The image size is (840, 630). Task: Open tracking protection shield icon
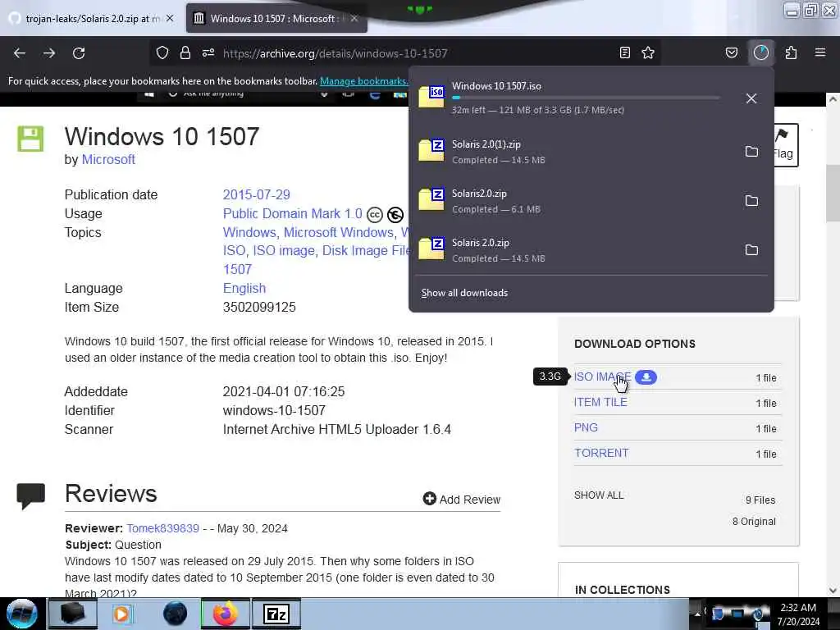point(162,52)
